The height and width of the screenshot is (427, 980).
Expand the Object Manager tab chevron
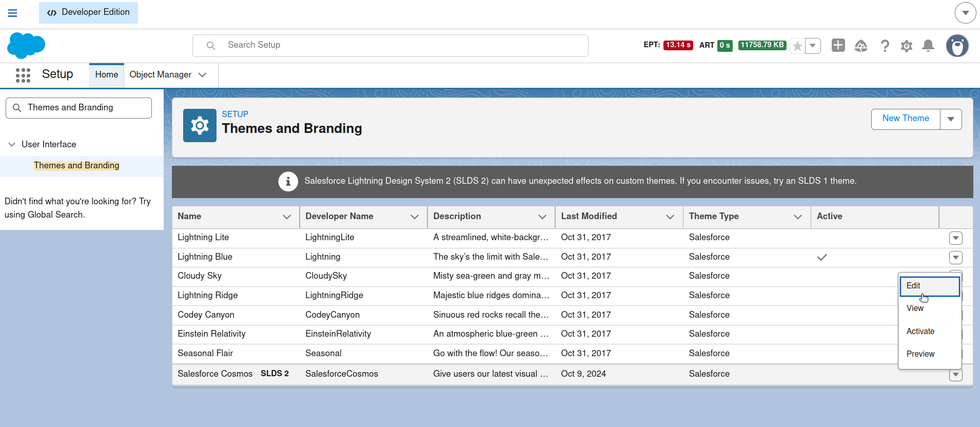click(x=202, y=75)
